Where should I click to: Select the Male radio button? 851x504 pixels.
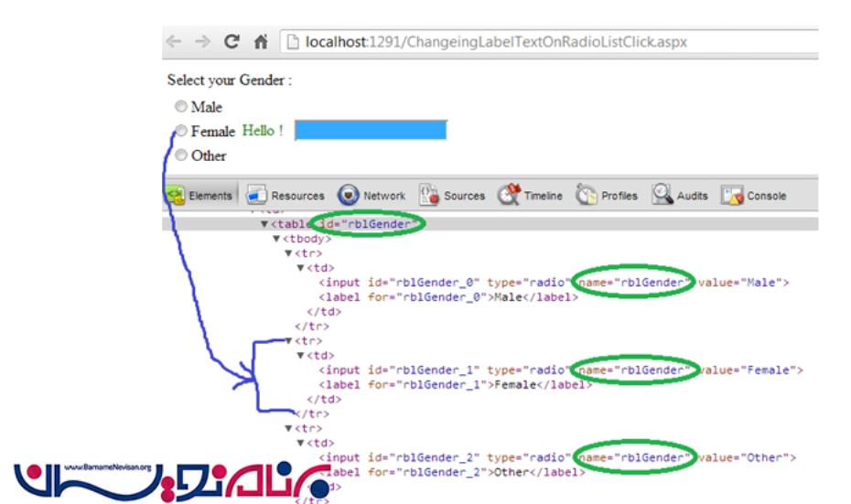pyautogui.click(x=181, y=107)
